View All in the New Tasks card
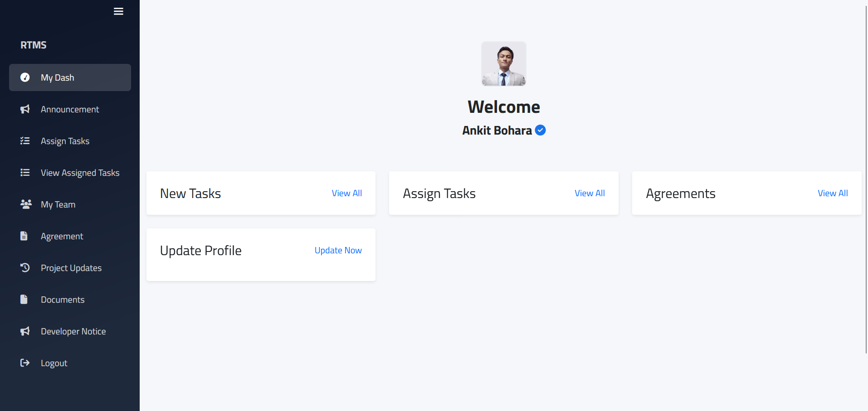This screenshot has height=411, width=868. [x=347, y=193]
